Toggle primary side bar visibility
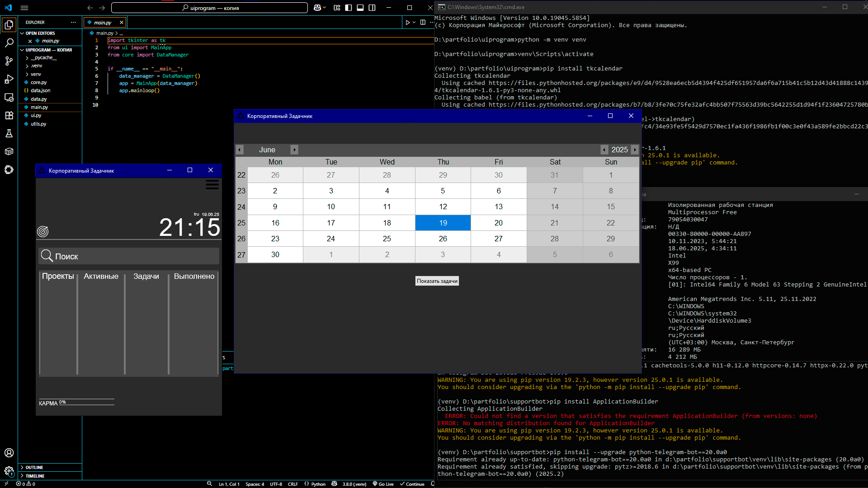868x488 pixels. tap(349, 8)
